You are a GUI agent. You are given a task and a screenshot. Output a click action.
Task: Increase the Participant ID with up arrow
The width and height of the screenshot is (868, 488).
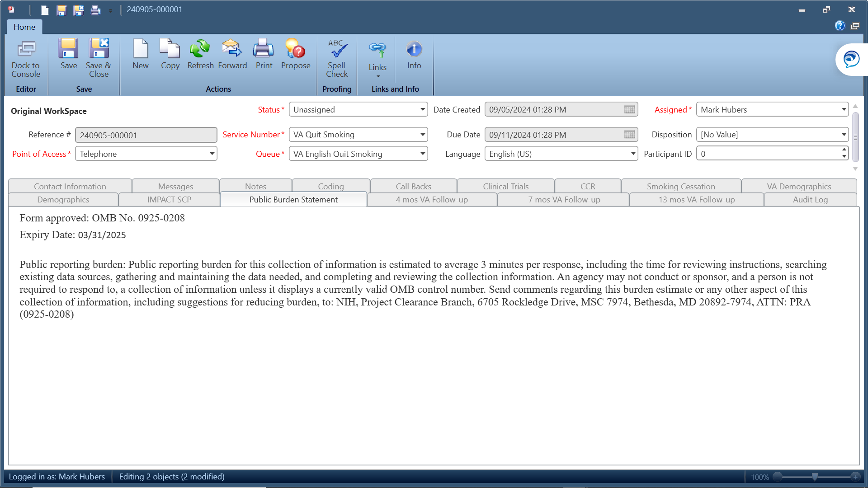tap(844, 150)
